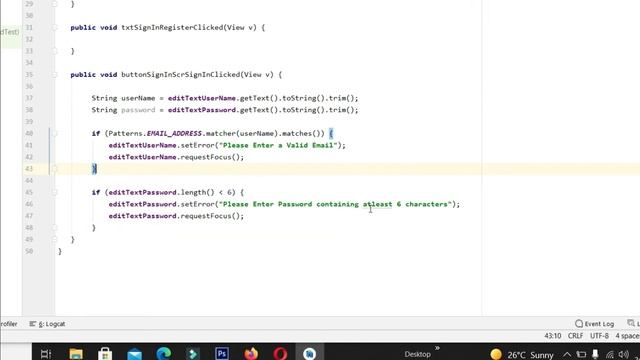Click .matcher(userName) on line 40

(240, 133)
